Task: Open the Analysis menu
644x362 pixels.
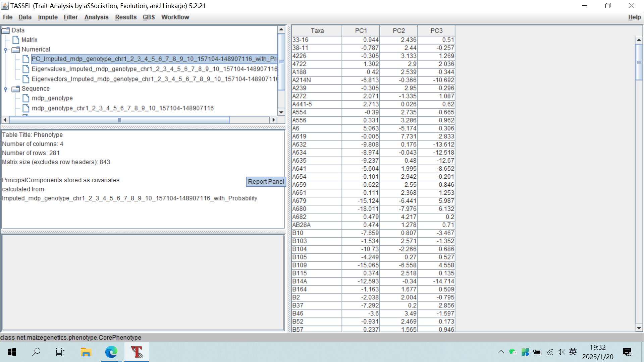Action: [96, 17]
